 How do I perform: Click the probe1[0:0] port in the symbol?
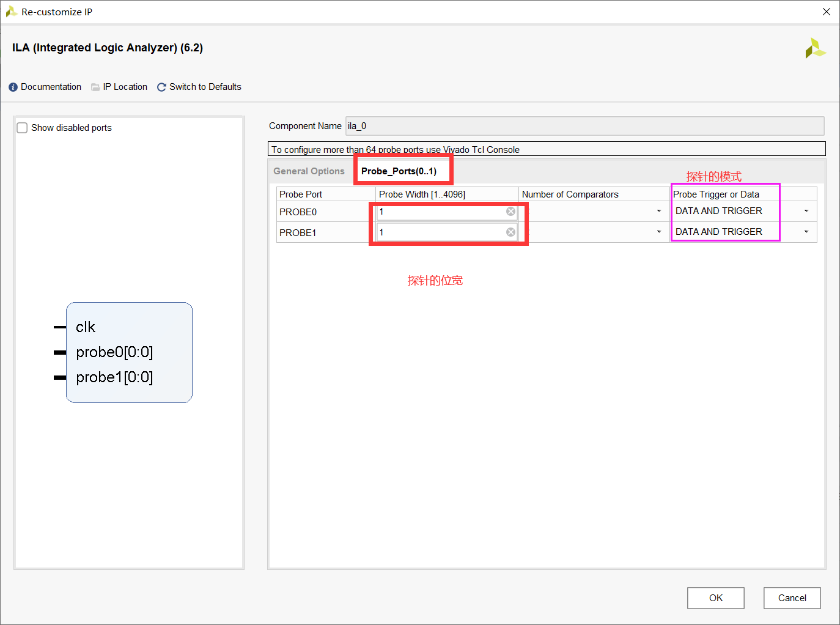coord(114,377)
